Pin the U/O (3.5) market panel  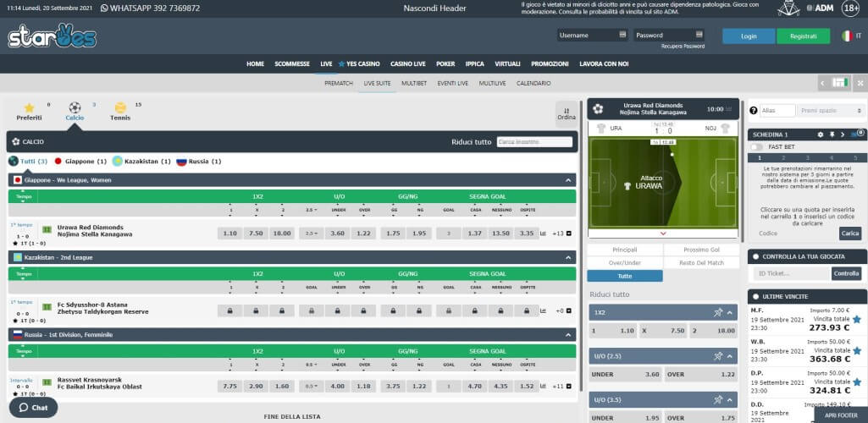718,400
